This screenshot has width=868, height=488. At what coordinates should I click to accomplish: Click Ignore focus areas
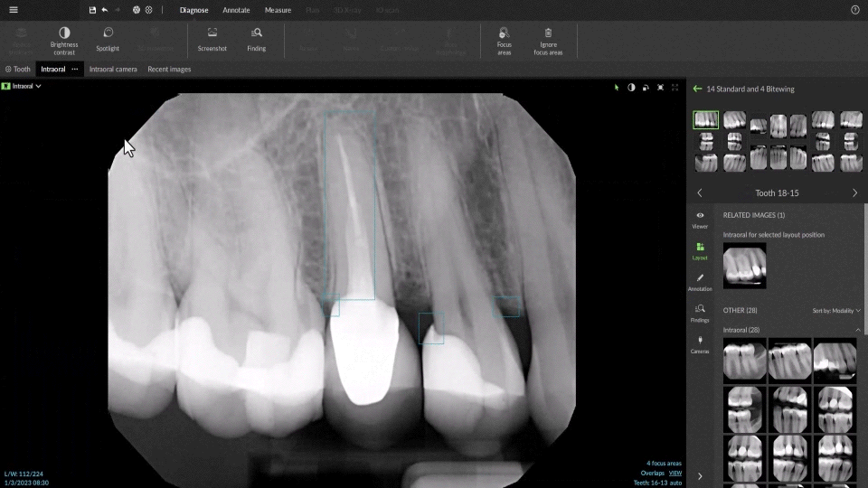pyautogui.click(x=548, y=41)
